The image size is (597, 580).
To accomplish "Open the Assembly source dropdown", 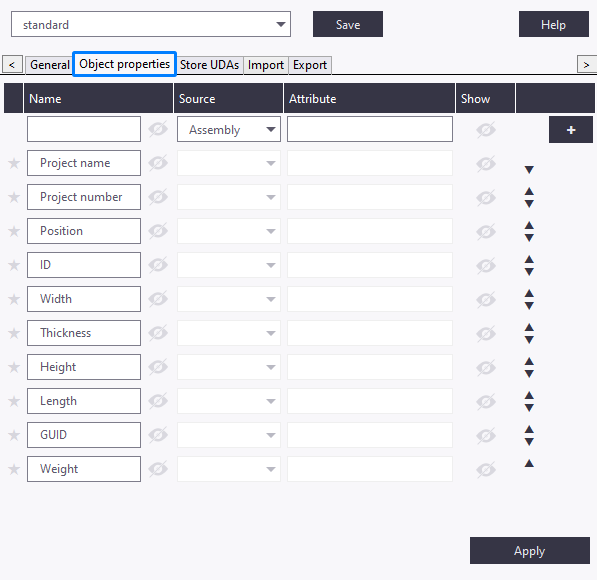I will pyautogui.click(x=229, y=129).
